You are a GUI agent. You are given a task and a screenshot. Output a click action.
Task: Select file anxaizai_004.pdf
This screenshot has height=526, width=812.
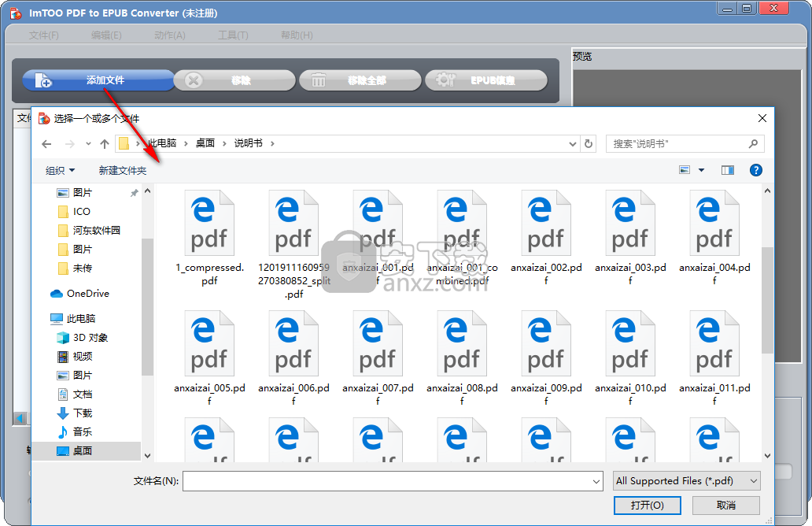pos(714,237)
